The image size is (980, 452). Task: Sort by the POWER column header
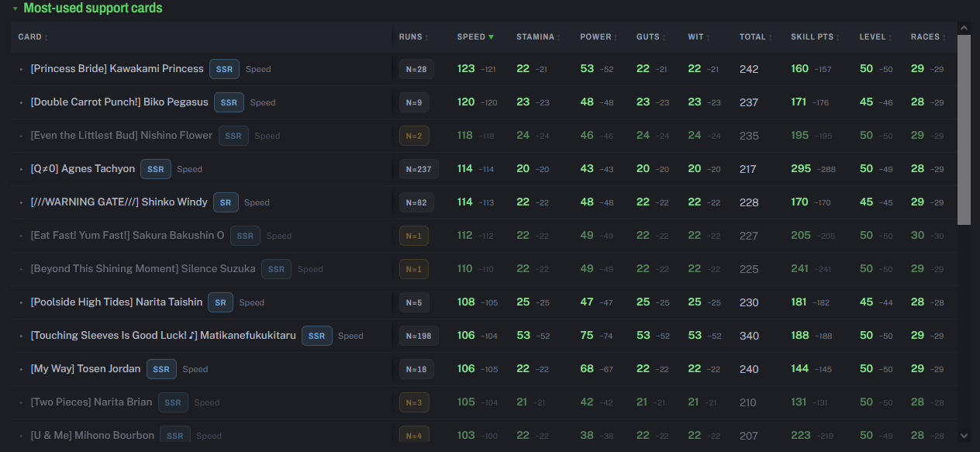(599, 37)
